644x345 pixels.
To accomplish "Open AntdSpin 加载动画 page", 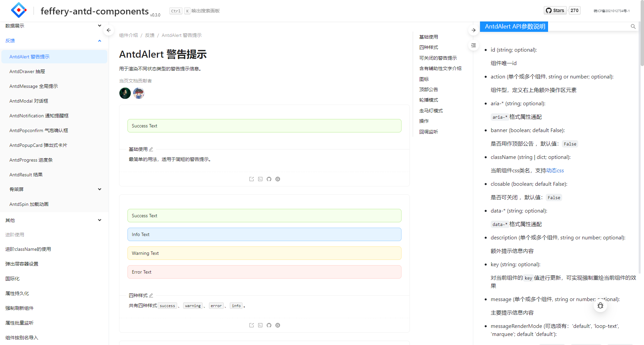I will click(54, 204).
